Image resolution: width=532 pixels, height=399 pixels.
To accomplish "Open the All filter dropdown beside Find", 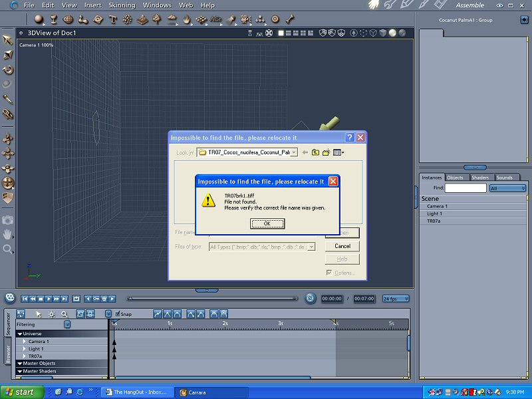I will [507, 188].
